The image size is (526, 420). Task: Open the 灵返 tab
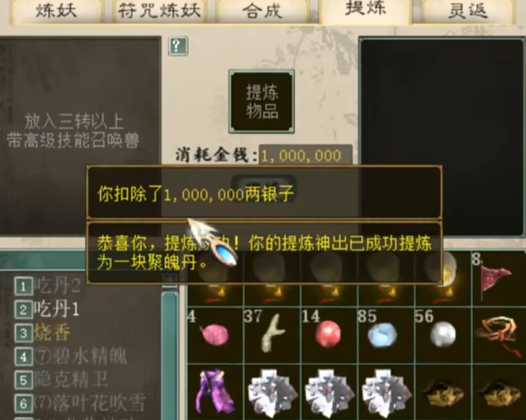tap(468, 11)
